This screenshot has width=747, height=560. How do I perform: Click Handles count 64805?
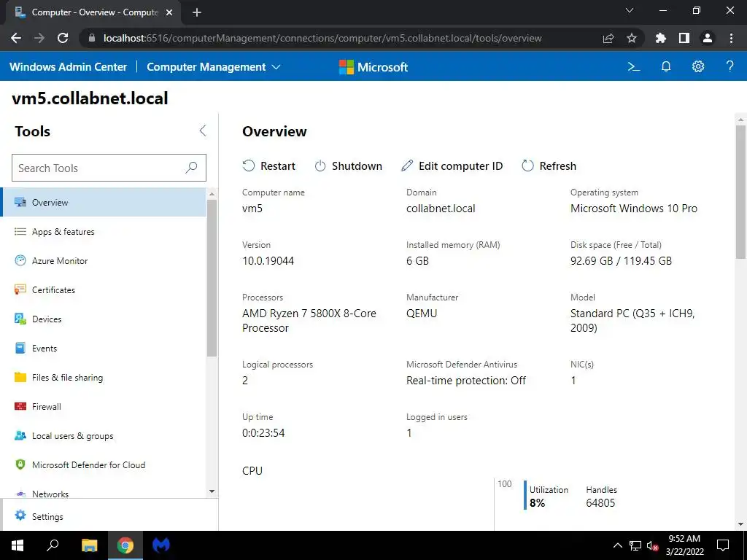coord(600,503)
